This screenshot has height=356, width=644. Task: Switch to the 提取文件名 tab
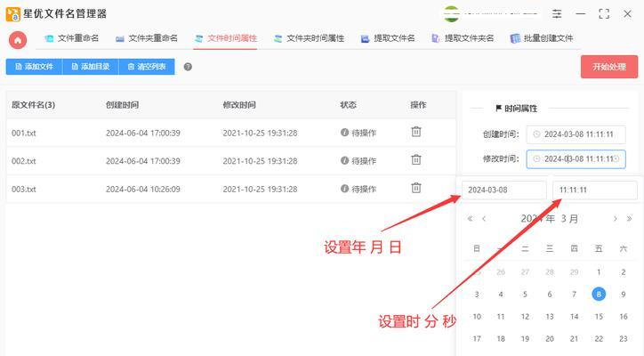[x=388, y=38]
